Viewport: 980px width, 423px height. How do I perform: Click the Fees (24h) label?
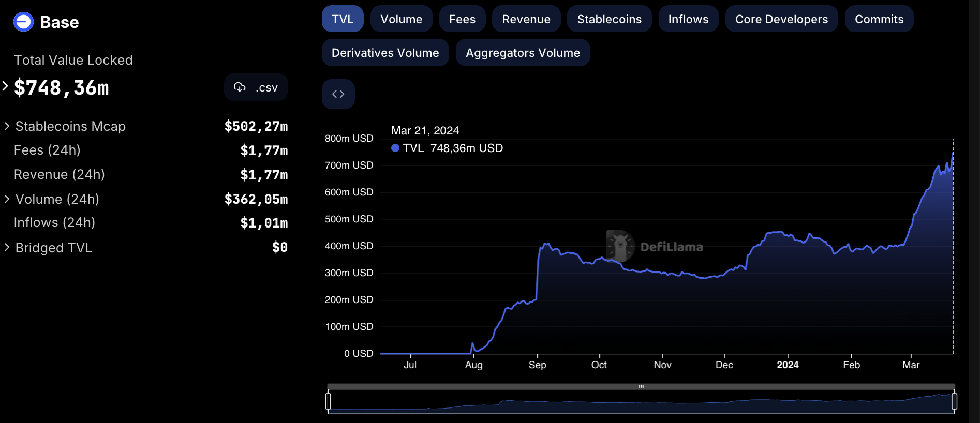47,150
